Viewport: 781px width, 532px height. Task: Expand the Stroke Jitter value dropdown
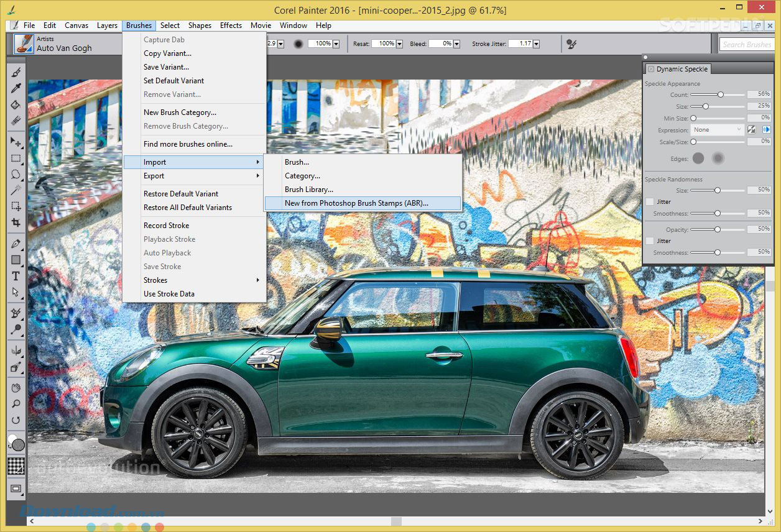(x=536, y=44)
